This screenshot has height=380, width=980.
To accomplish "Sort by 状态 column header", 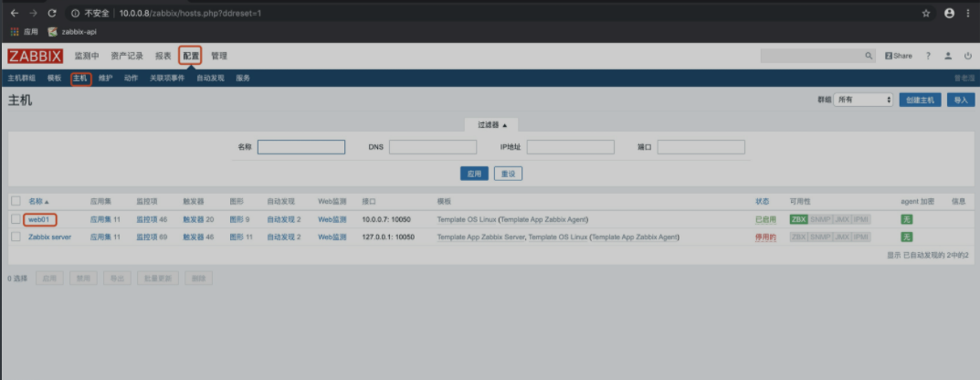I will (763, 201).
